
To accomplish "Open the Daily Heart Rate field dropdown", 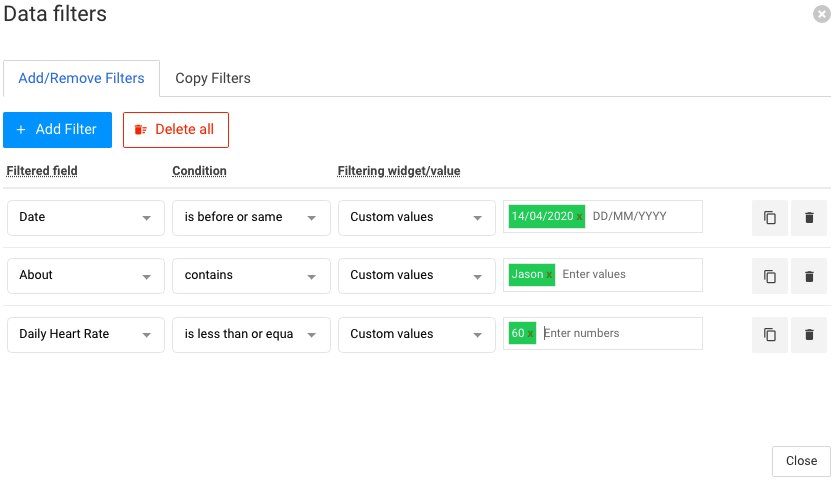I will point(86,335).
